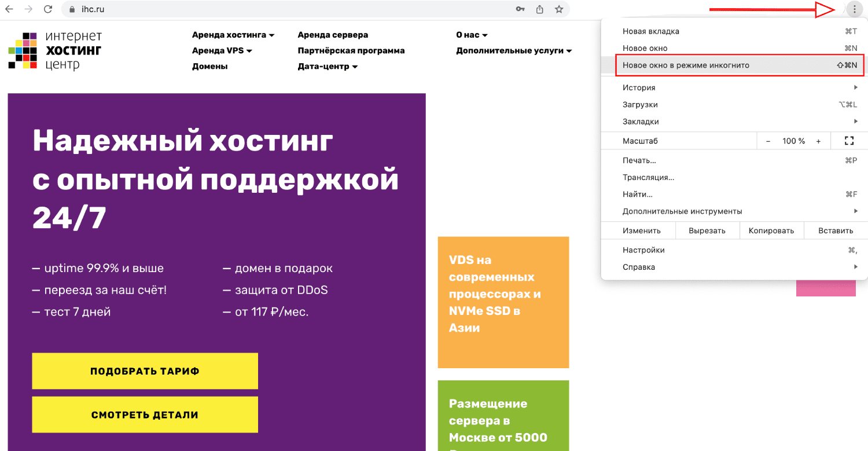Viewport: 868px width, 451px height.
Task: Expand Дополнительные инструменты submenu
Action: tap(734, 211)
